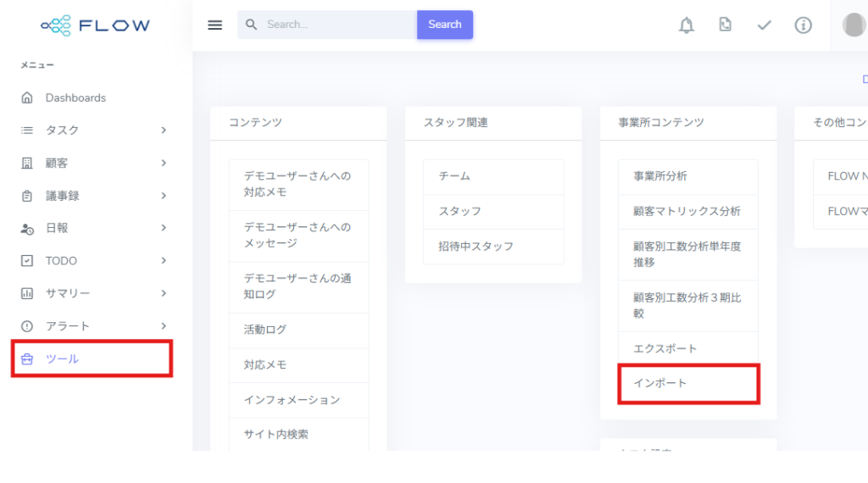Open the サマリー sidebar item
This screenshot has width=868, height=483.
click(x=68, y=293)
